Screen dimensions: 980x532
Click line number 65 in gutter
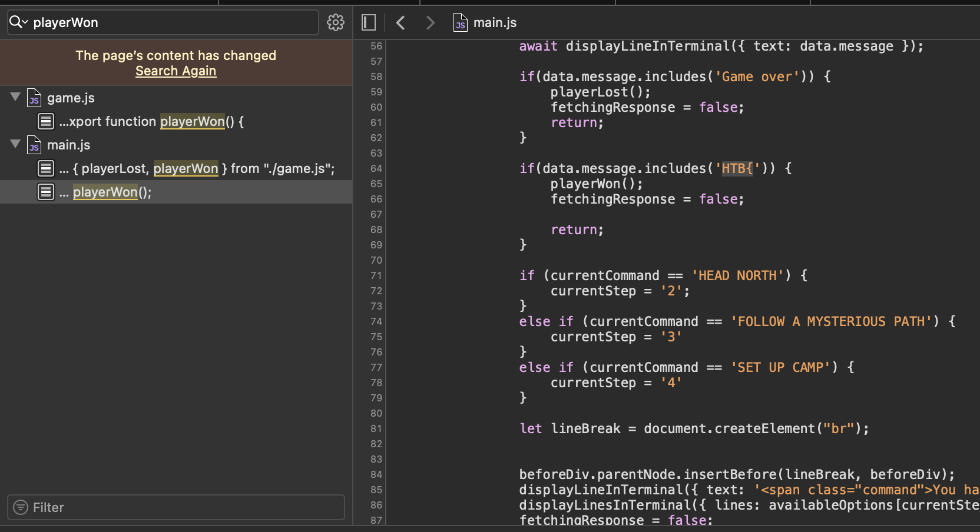coord(376,184)
